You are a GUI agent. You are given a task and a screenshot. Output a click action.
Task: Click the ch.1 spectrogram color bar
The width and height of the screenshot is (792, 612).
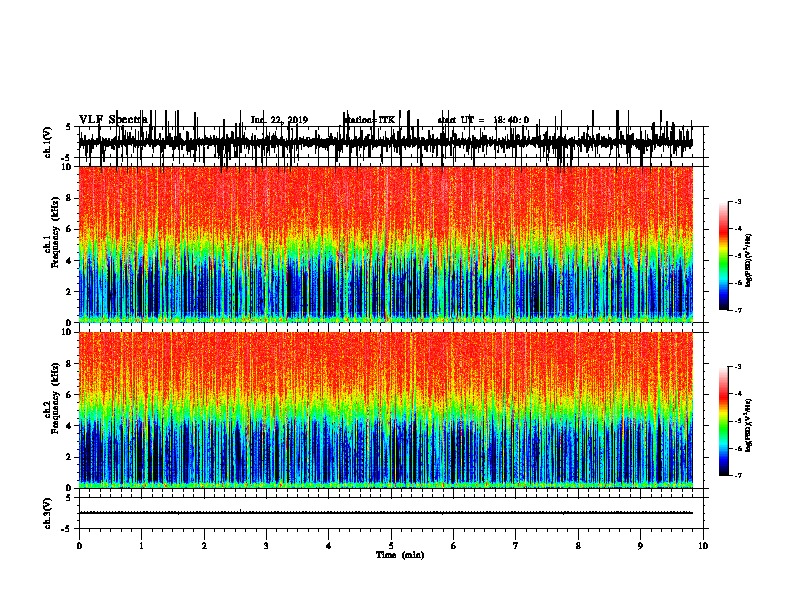pyautogui.click(x=724, y=256)
